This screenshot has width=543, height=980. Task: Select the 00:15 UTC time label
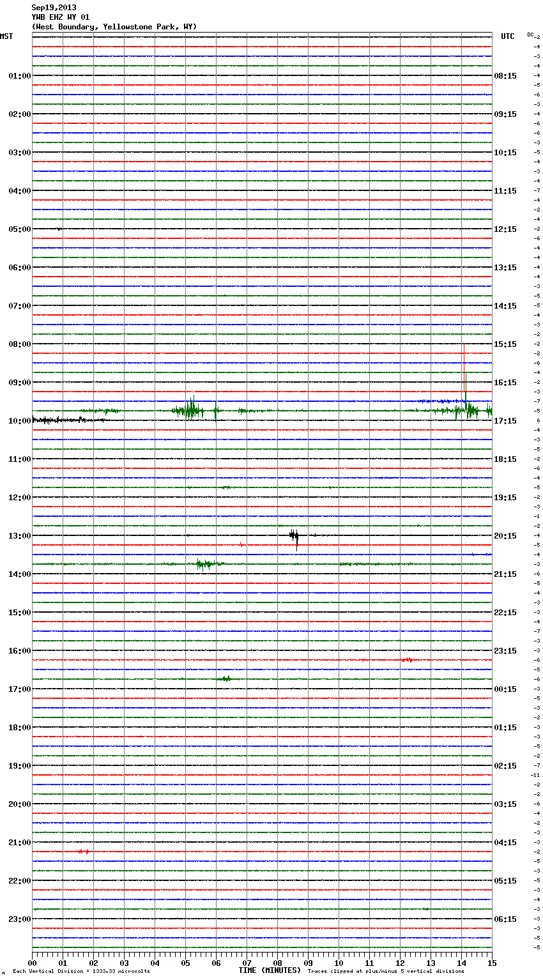[505, 689]
